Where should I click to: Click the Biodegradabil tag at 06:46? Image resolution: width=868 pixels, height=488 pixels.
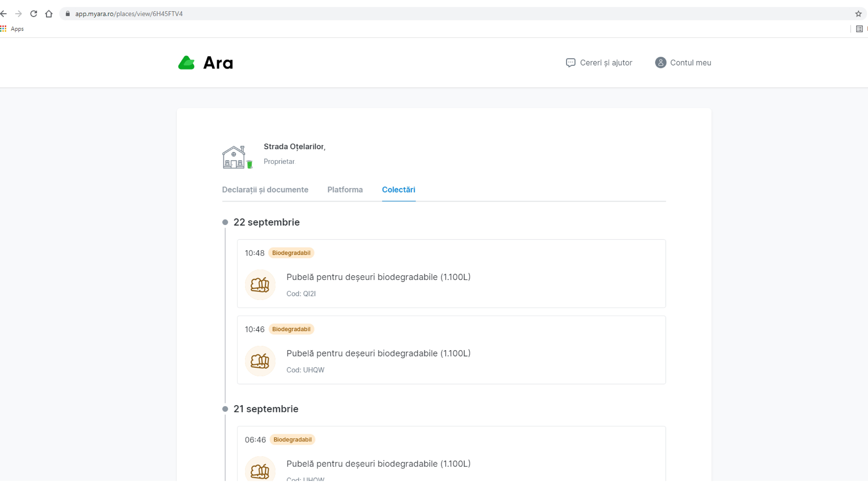[x=293, y=440]
